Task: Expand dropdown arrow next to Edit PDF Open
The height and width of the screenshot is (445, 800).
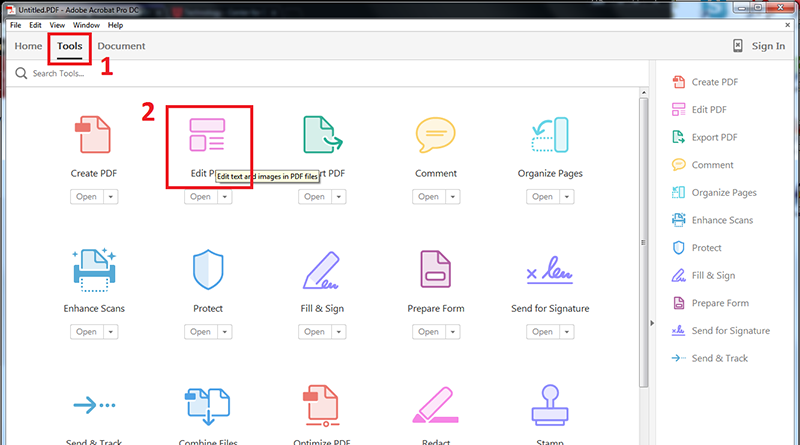Action: 224,196
